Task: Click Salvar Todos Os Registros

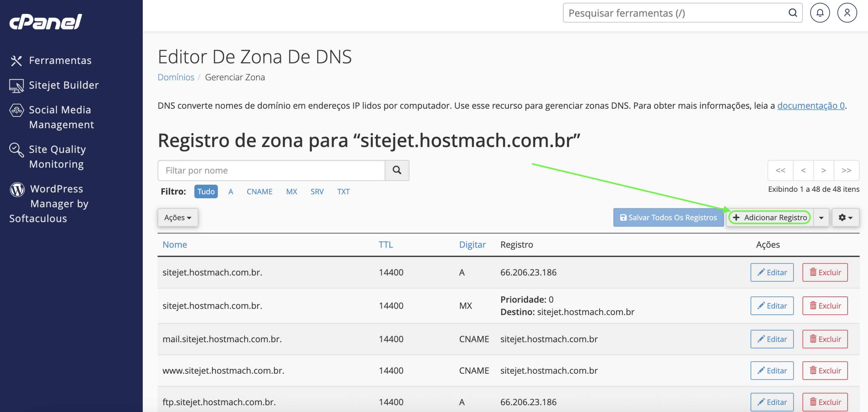Action: click(668, 218)
